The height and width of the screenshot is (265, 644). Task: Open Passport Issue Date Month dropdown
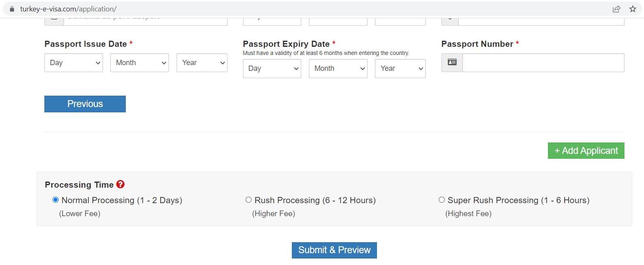click(140, 63)
